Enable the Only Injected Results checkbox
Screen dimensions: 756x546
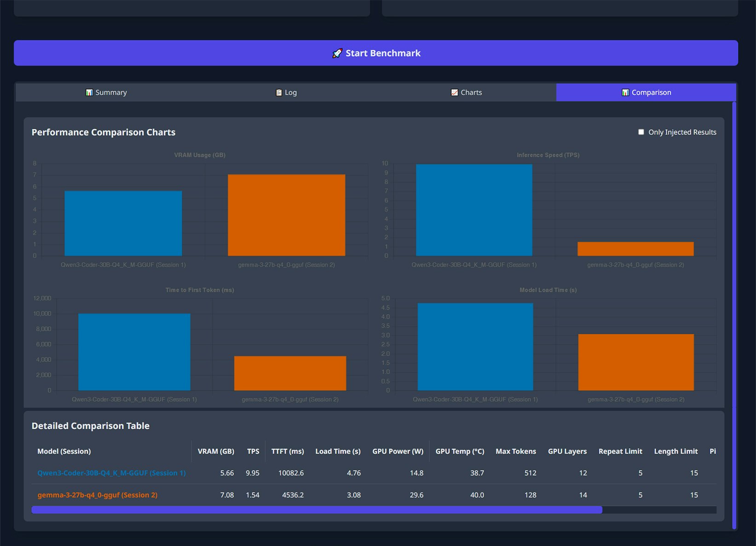coord(641,132)
